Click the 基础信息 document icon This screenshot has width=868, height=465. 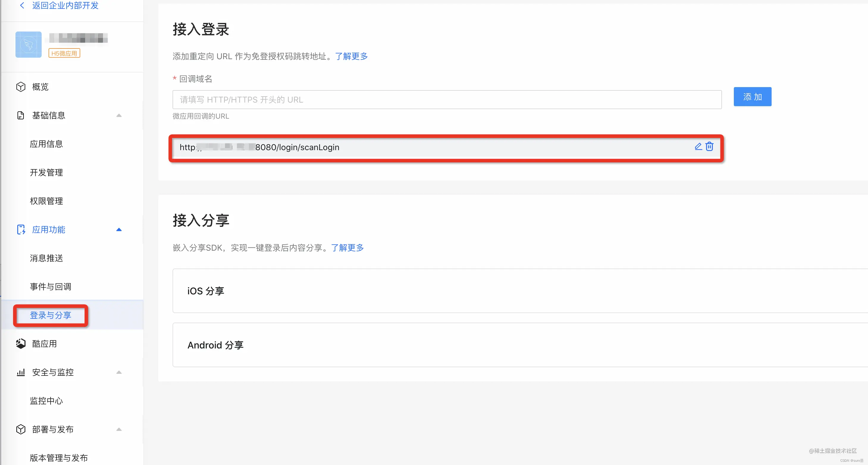21,115
